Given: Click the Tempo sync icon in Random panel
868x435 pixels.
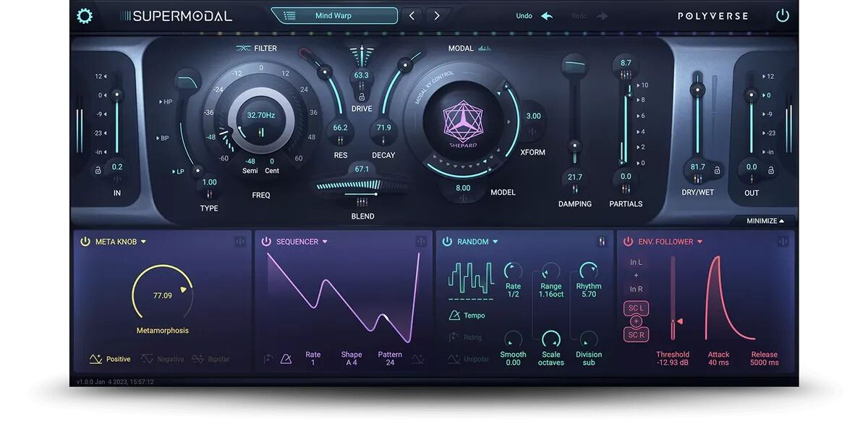Looking at the screenshot, I should click(x=454, y=316).
